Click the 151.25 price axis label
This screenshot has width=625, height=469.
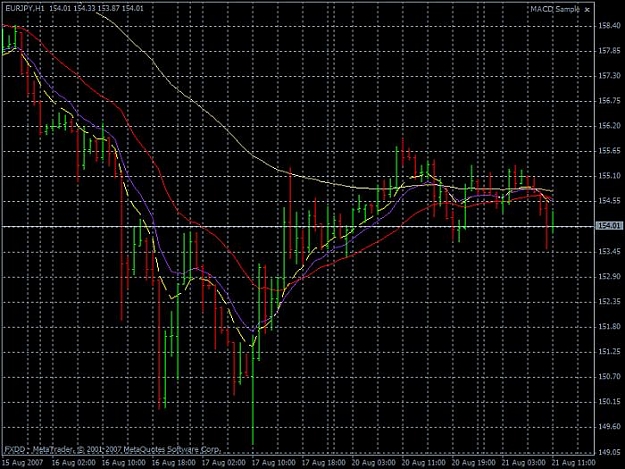tap(610, 351)
